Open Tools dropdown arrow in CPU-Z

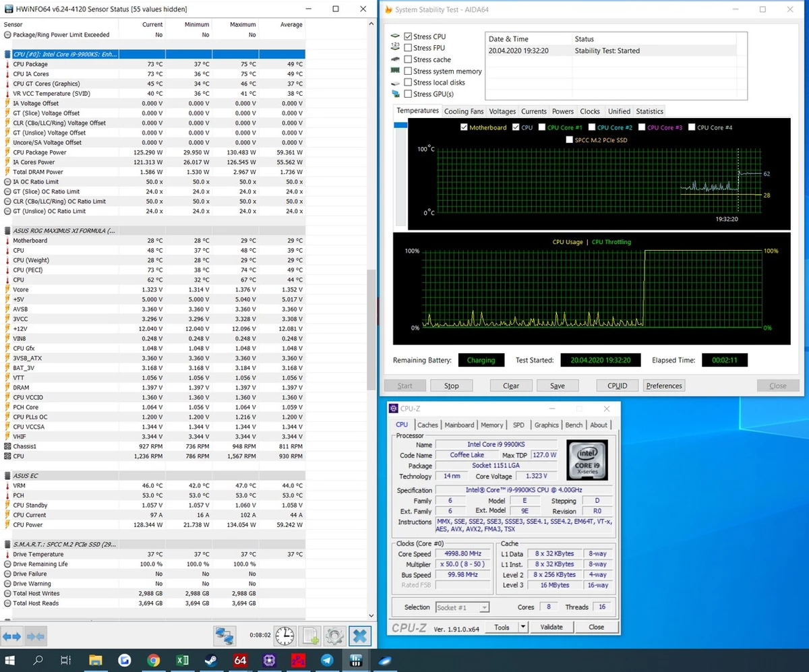tap(522, 627)
